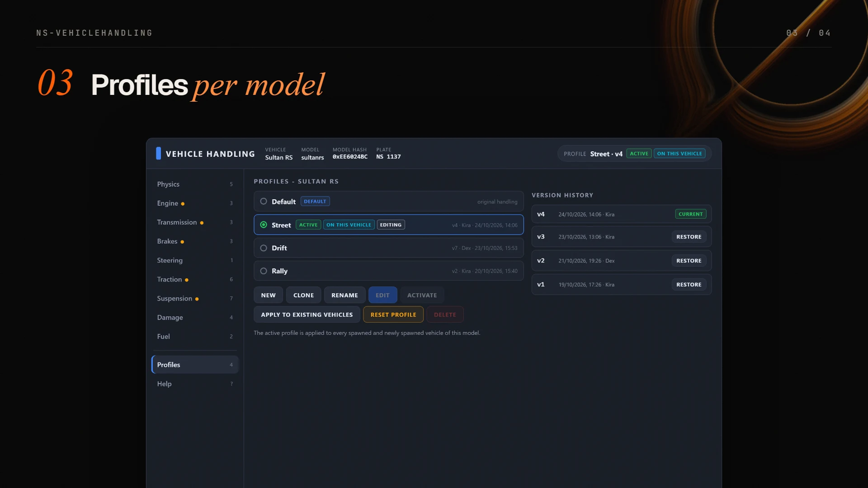This screenshot has width=868, height=488.
Task: Open the Brakes section
Action: pyautogui.click(x=195, y=241)
